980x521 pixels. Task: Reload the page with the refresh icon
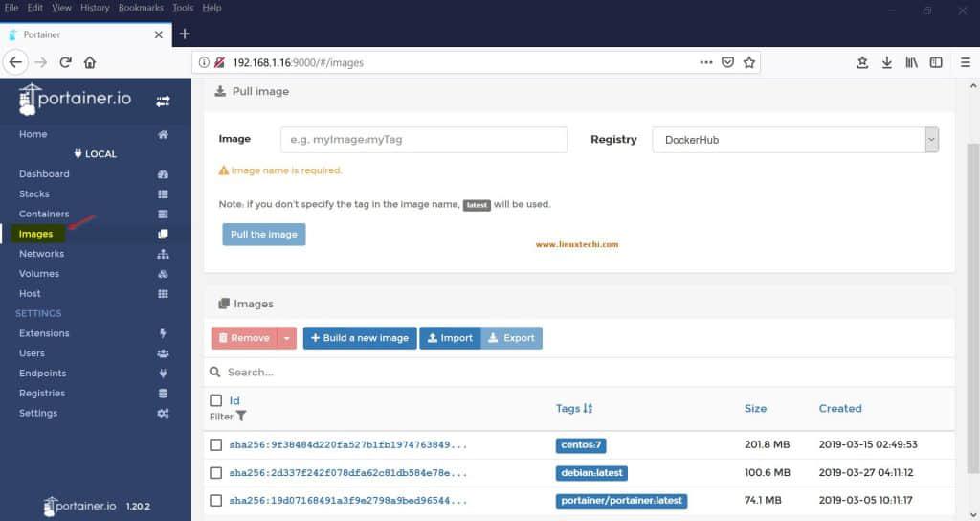coord(65,62)
